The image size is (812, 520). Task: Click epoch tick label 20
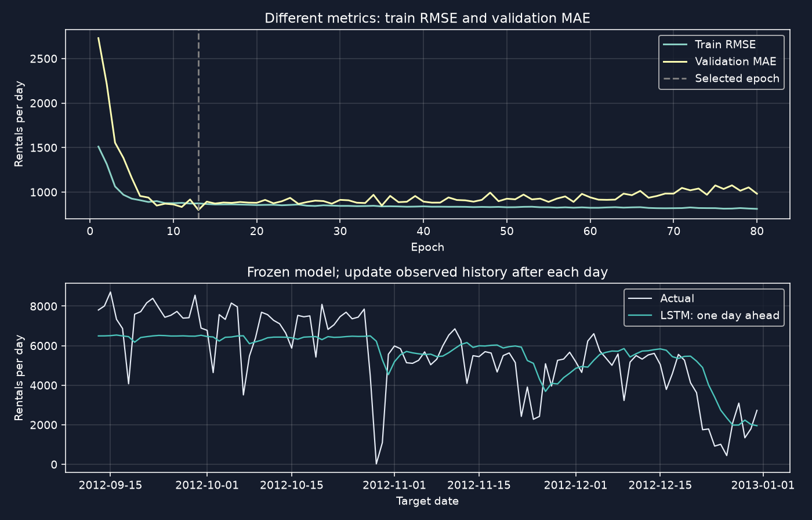256,231
